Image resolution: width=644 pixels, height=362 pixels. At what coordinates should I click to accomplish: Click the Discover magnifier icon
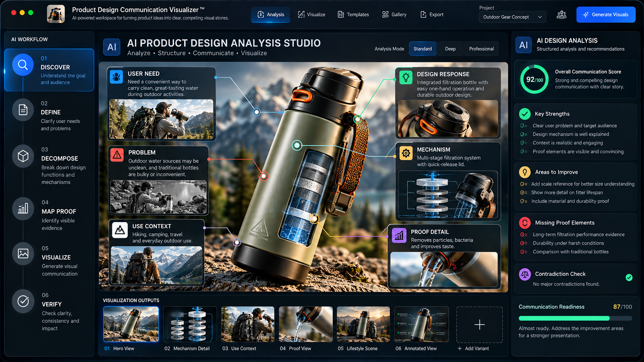[x=23, y=65]
